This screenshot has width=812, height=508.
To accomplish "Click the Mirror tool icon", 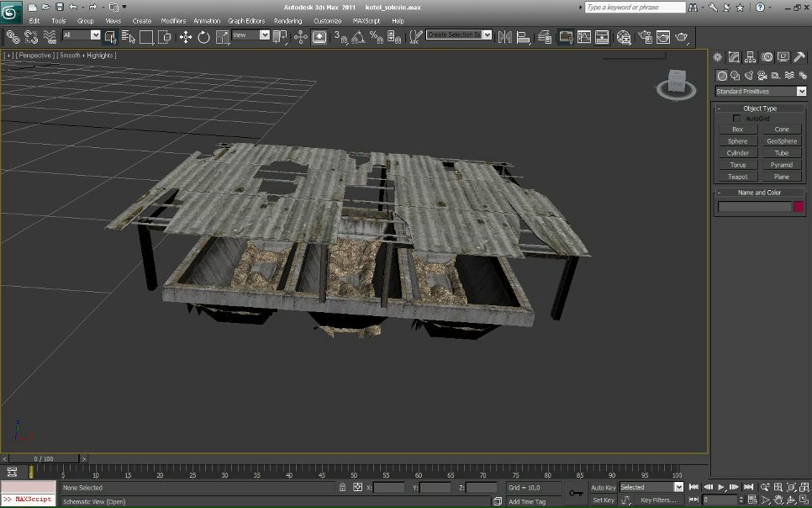I will 504,37.
